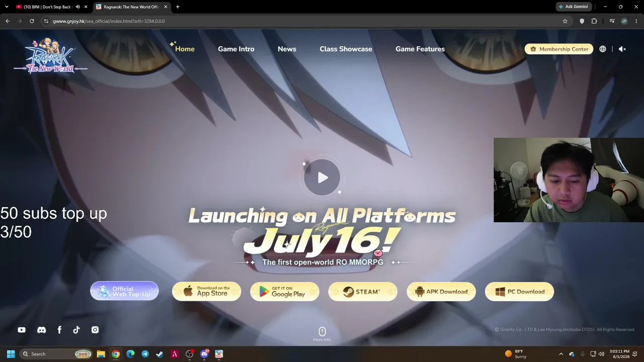This screenshot has height=362, width=644.
Task: Open the Game Intro section
Action: tap(236, 49)
